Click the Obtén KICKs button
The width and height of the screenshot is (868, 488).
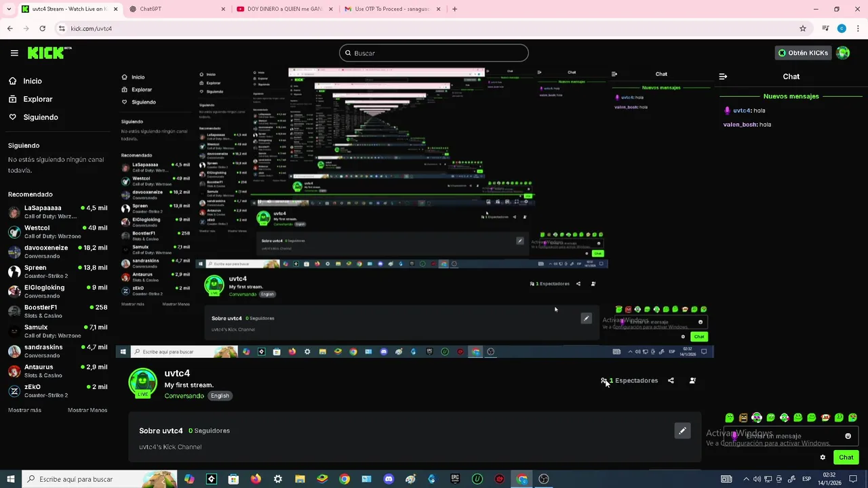tap(803, 53)
